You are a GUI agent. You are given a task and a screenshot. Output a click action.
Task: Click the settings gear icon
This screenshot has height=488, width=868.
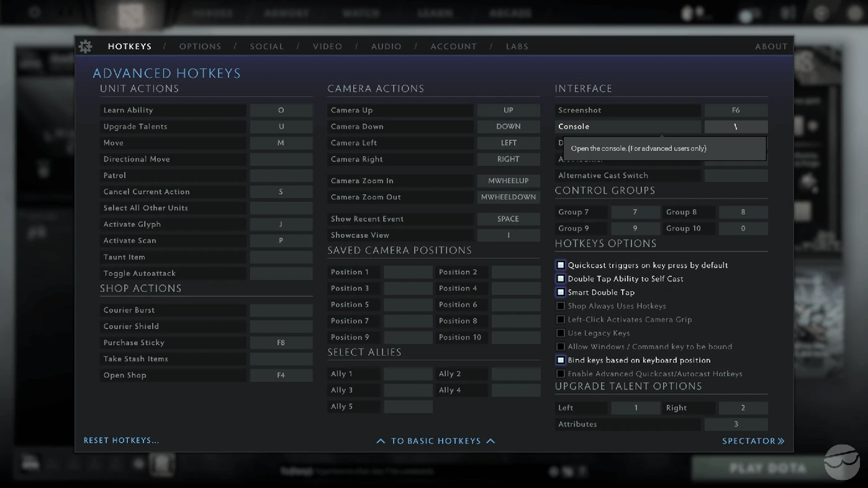[x=86, y=46]
